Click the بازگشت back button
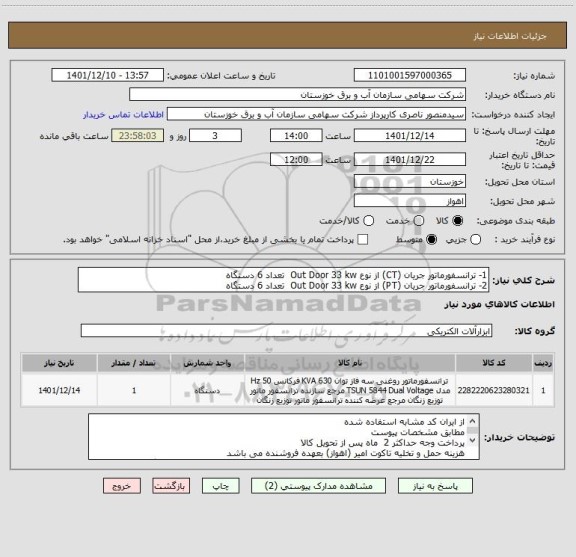The height and width of the screenshot is (557, 576). click(x=171, y=486)
